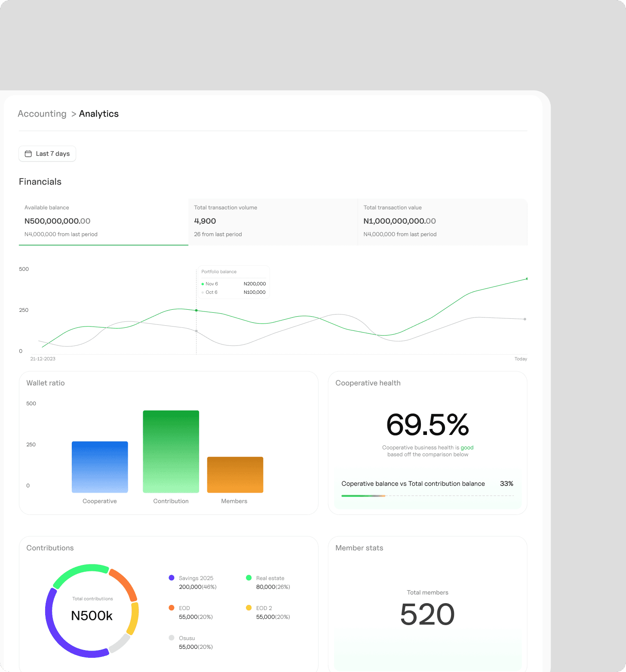The height and width of the screenshot is (672, 626).
Task: Go back to Accounting breadcrumb
Action: coord(42,114)
